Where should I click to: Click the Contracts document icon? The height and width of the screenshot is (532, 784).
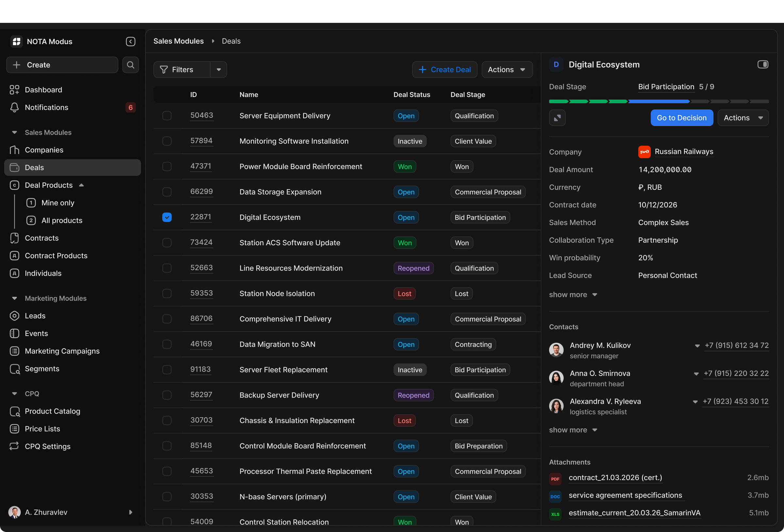(x=14, y=238)
